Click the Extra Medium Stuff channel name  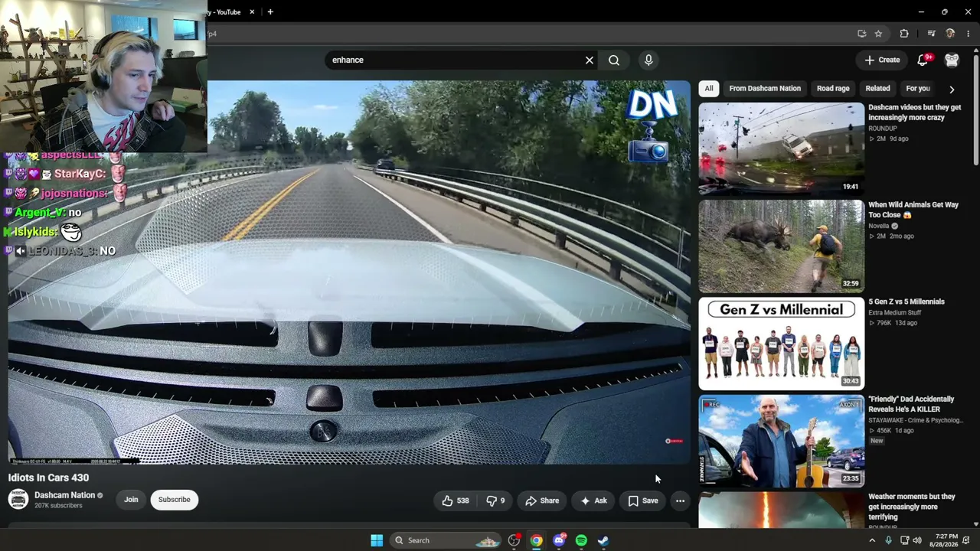click(x=896, y=312)
